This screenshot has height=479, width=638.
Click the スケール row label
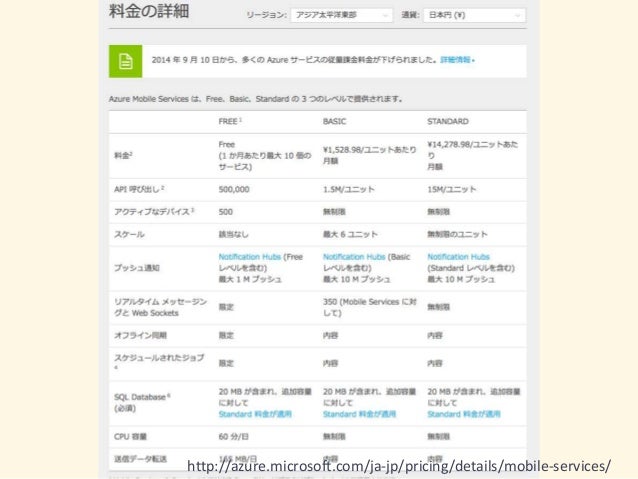click(x=129, y=234)
